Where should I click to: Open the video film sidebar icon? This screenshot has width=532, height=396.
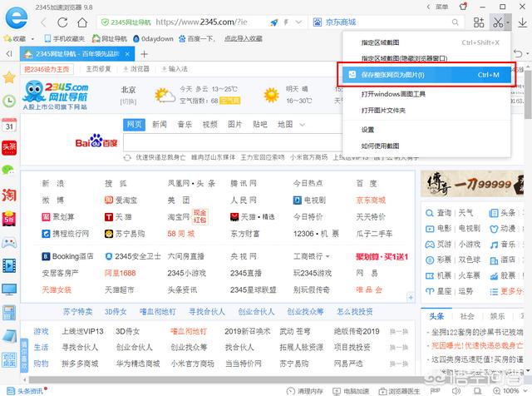(x=9, y=265)
